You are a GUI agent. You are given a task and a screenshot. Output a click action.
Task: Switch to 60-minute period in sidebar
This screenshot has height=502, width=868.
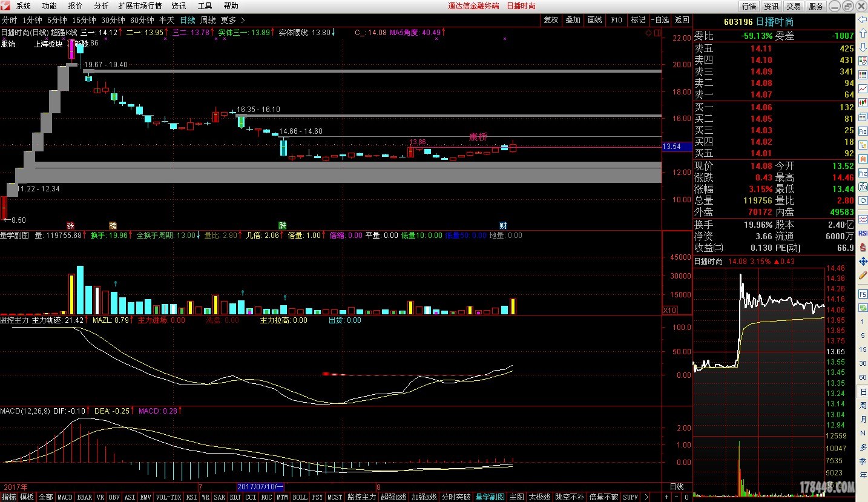tap(863, 377)
